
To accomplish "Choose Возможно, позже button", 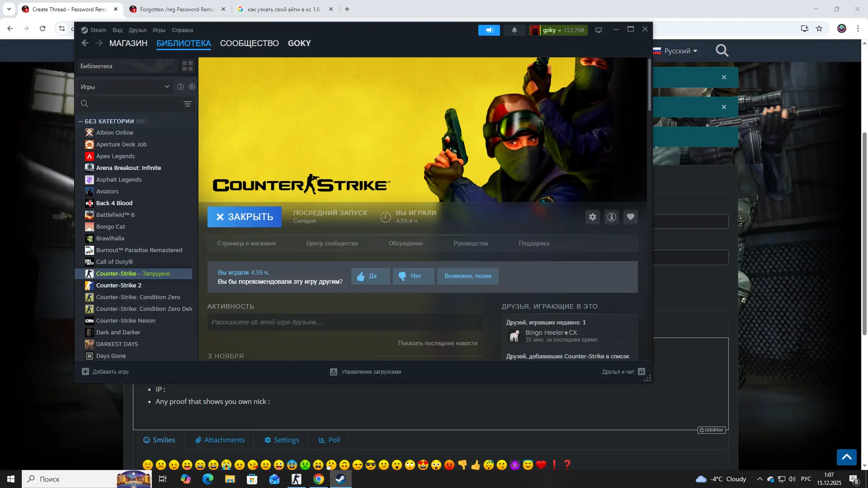I will [467, 276].
